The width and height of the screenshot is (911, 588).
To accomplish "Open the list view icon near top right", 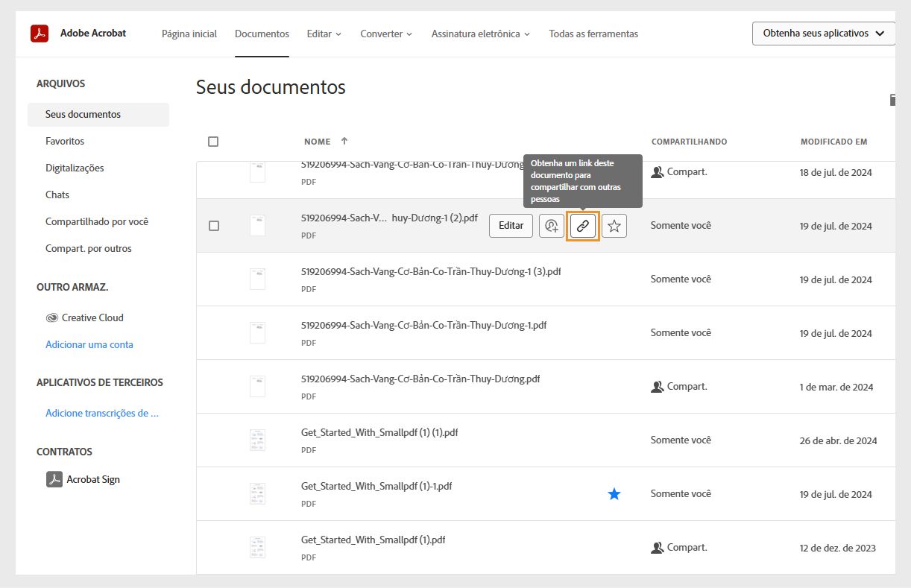I will pyautogui.click(x=892, y=99).
